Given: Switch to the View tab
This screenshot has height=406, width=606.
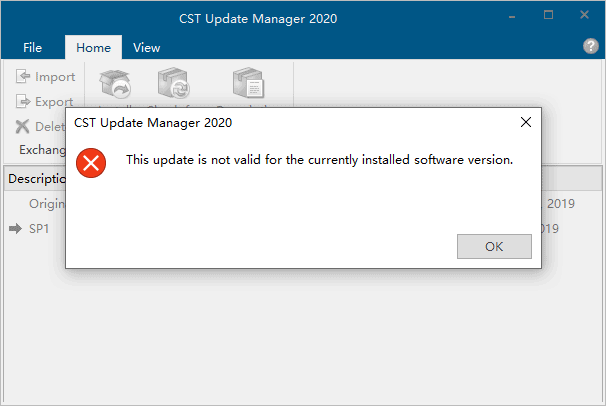Looking at the screenshot, I should [x=146, y=48].
